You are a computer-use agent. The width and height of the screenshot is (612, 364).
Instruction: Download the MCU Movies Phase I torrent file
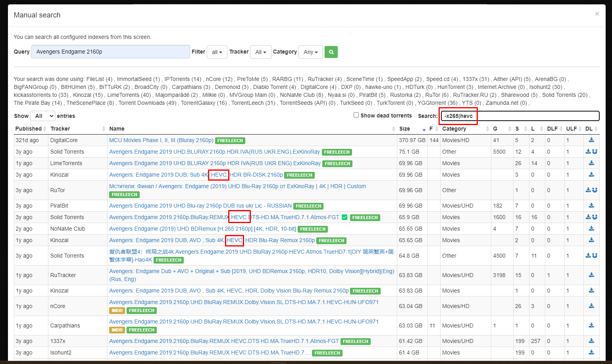(x=591, y=140)
